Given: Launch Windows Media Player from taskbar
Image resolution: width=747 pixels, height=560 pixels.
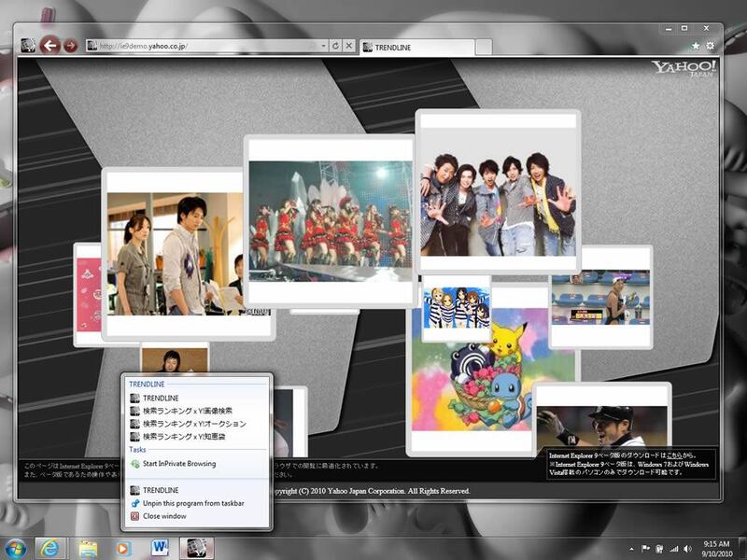Looking at the screenshot, I should tap(123, 547).
